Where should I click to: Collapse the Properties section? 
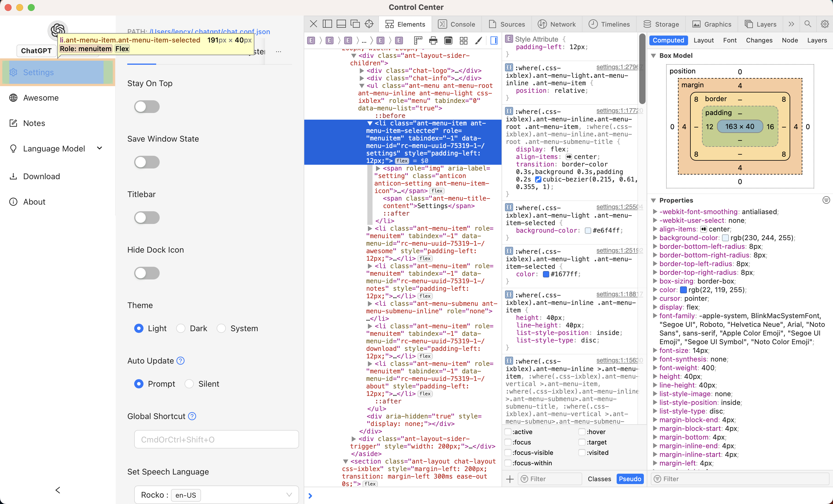click(x=653, y=200)
